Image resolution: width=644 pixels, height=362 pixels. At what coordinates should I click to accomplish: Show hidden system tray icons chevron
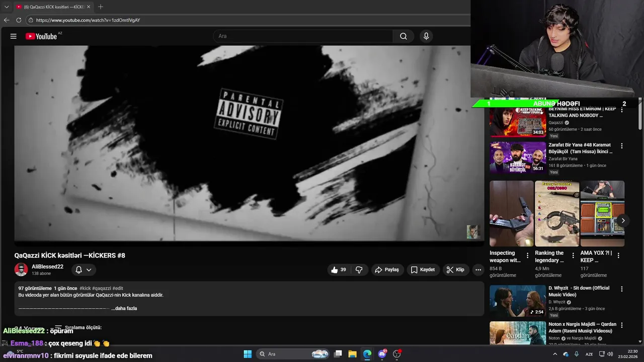click(555, 354)
